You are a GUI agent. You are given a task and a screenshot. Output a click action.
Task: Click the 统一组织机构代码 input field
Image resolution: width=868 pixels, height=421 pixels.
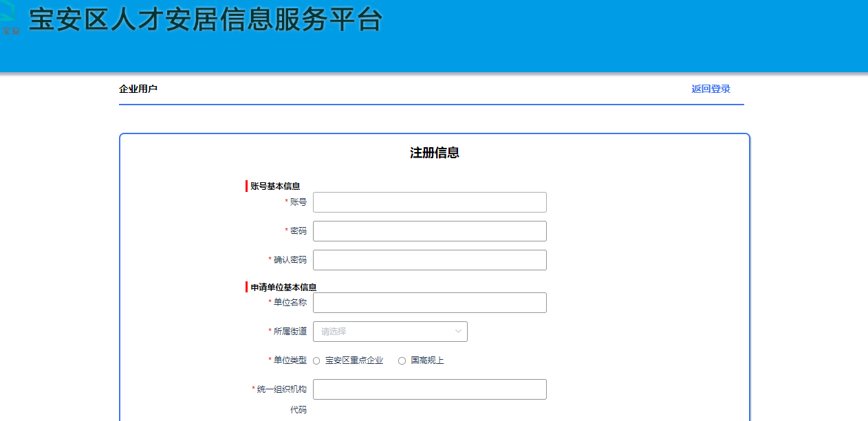coord(429,389)
